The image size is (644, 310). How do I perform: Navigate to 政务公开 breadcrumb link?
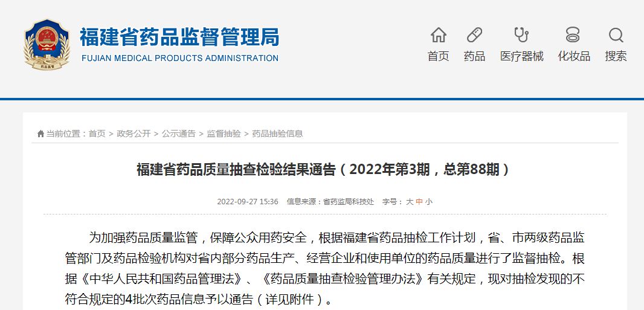(x=134, y=134)
